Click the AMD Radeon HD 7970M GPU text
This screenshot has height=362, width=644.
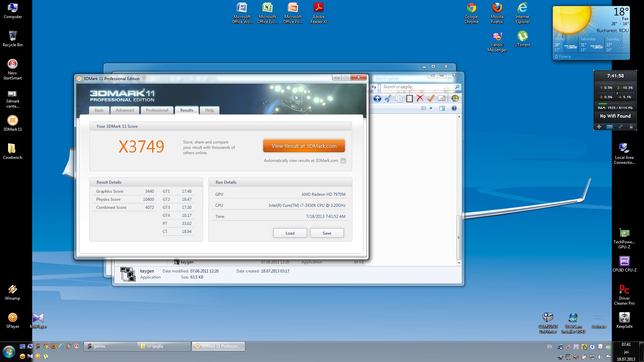pos(323,194)
